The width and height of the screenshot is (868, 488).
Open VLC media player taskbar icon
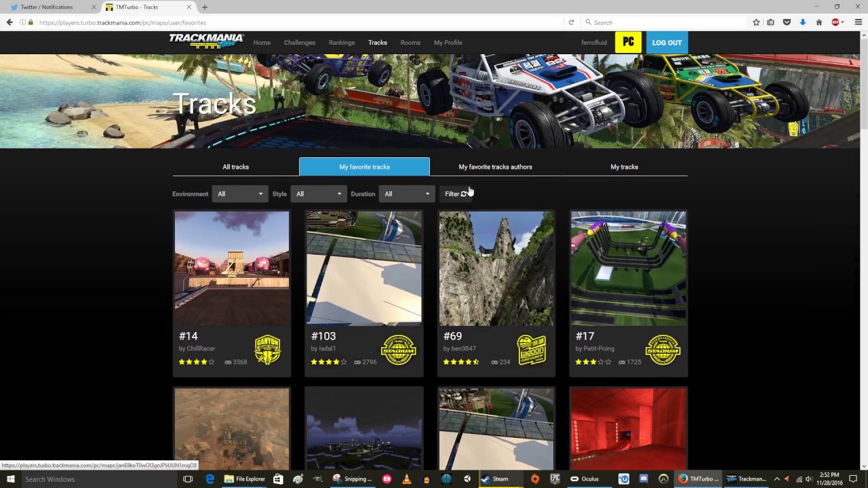click(407, 479)
